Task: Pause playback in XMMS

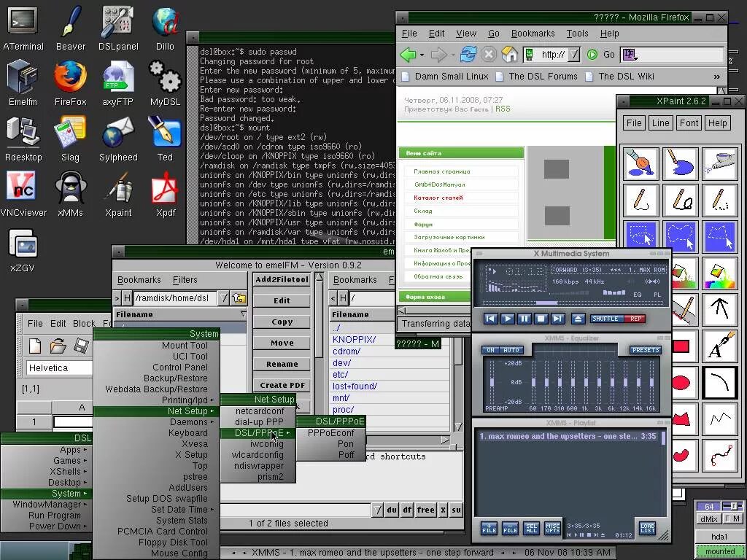Action: (x=524, y=319)
